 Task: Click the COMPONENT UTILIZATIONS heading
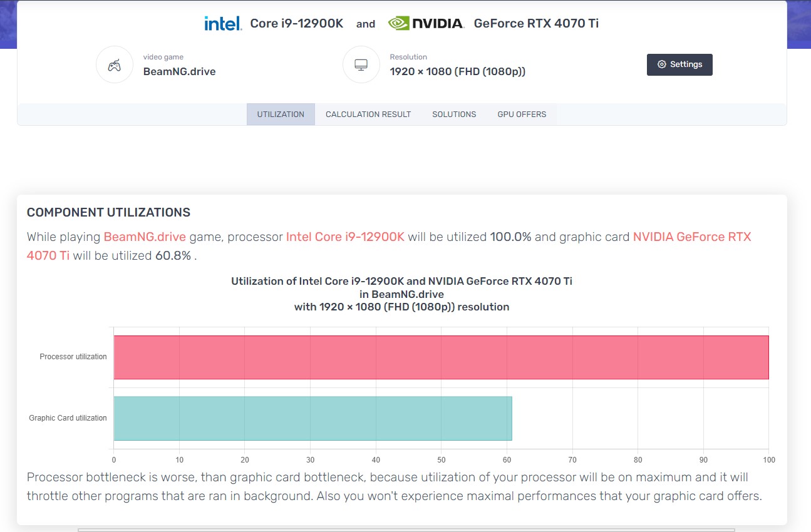pyautogui.click(x=108, y=212)
